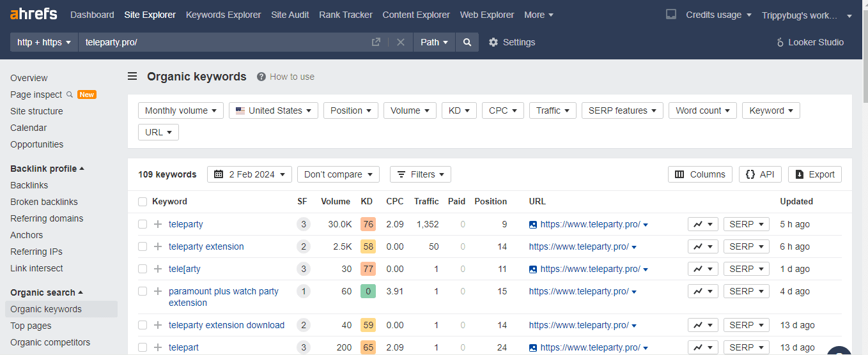Tick checkbox for paramount plus watch party
Viewport: 868px width, 355px height.
pyautogui.click(x=143, y=291)
